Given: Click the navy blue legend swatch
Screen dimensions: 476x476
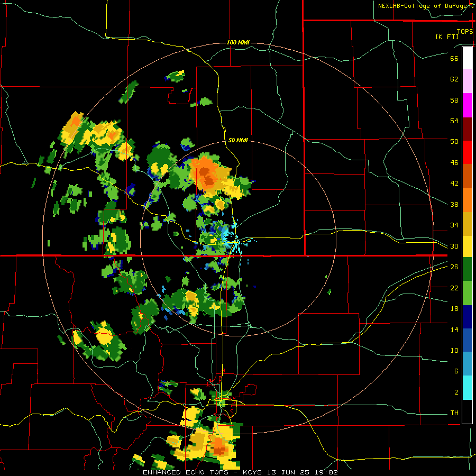Looking at the screenshot, I should pyautogui.click(x=467, y=317).
